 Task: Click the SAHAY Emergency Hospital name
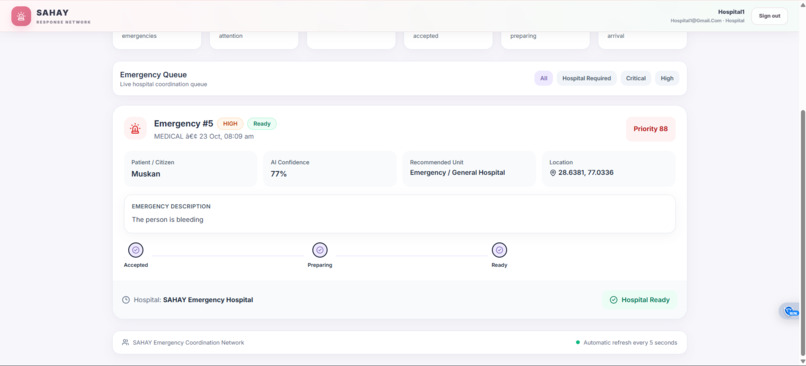pyautogui.click(x=208, y=300)
